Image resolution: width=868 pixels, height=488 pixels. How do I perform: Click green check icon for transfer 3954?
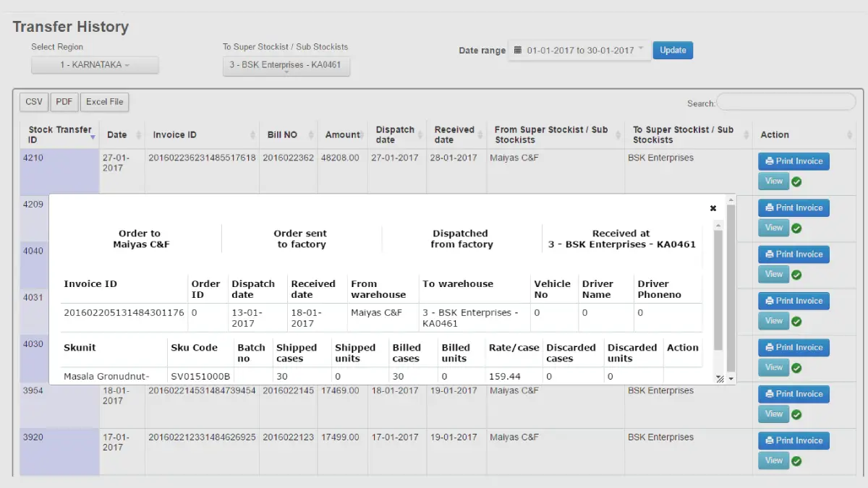point(796,415)
